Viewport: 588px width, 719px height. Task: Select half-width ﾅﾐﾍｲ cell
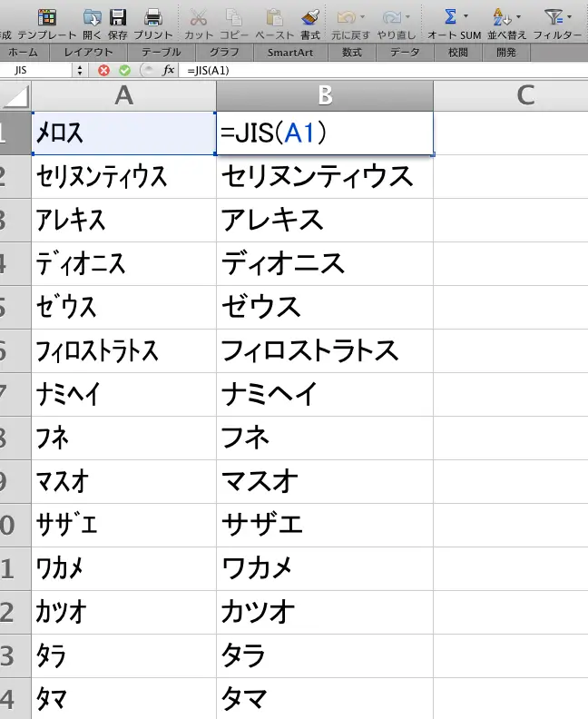[123, 394]
